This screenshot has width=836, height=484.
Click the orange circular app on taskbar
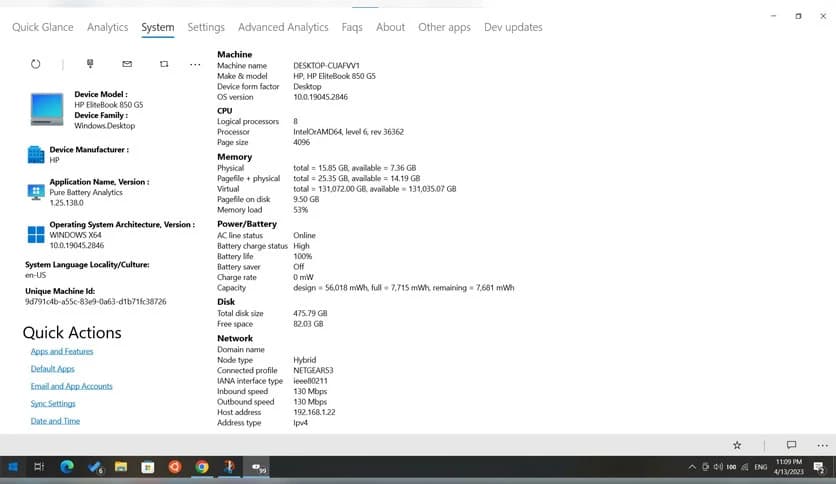(175, 467)
